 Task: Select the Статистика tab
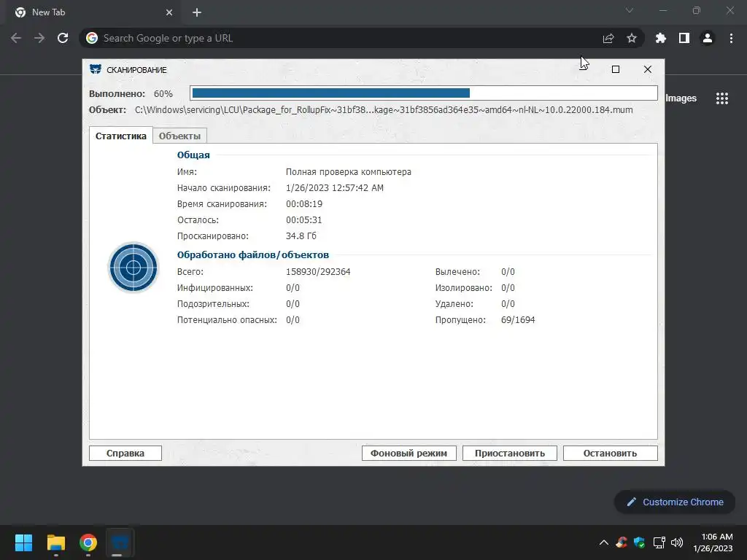click(x=121, y=136)
